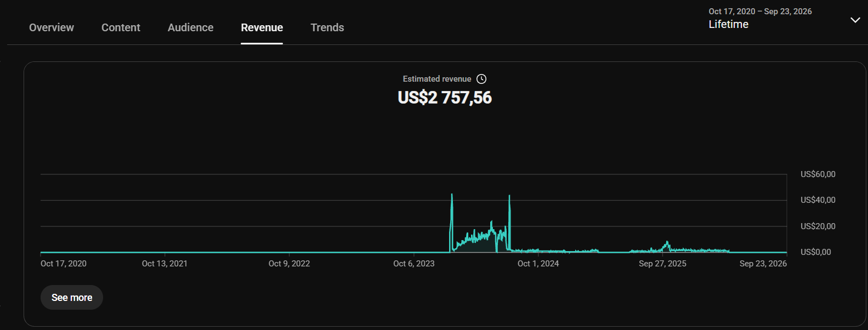This screenshot has height=330, width=868.
Task: Select the second tall revenue spike on chart
Action: (x=509, y=196)
